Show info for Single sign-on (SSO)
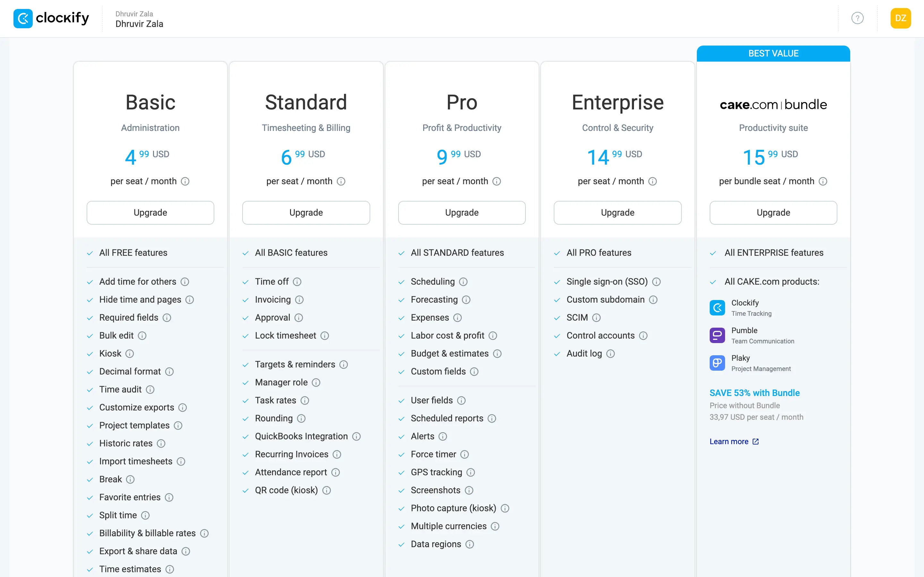Viewport: 924px width, 577px height. [x=656, y=282]
